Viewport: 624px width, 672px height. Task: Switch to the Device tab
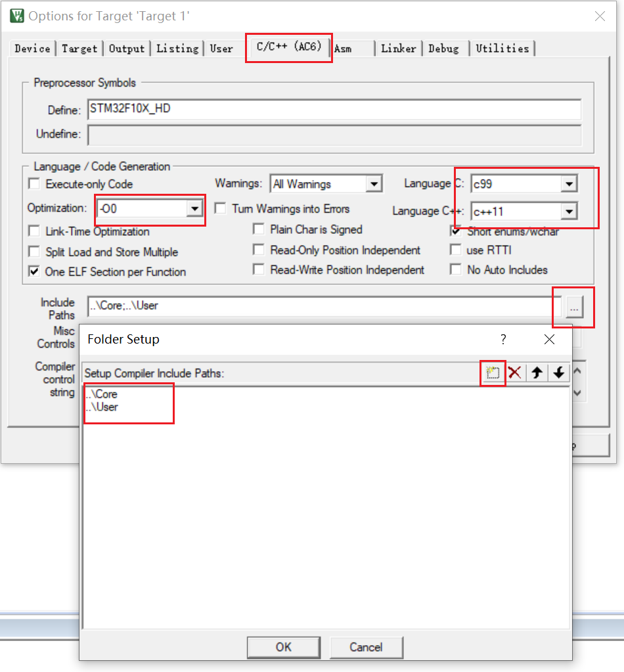(x=33, y=49)
